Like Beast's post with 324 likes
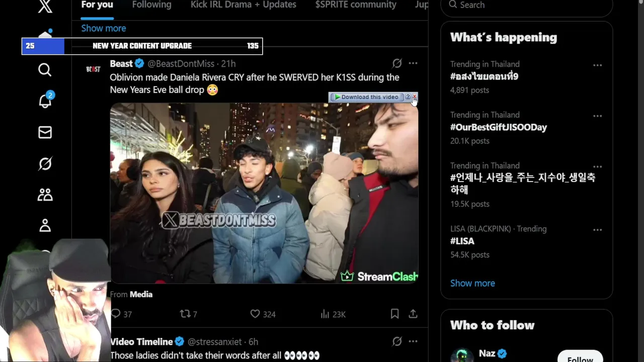644x362 pixels. (x=263, y=314)
